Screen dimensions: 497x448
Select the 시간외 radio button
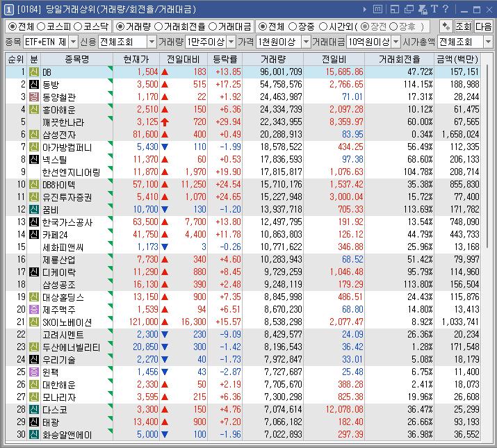coord(323,26)
